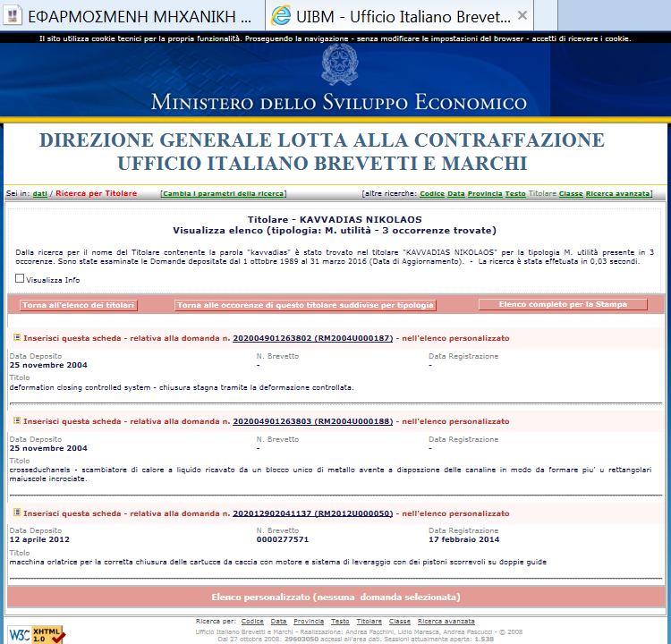Click Torna alle occorenze di questo titolare button

(x=305, y=305)
